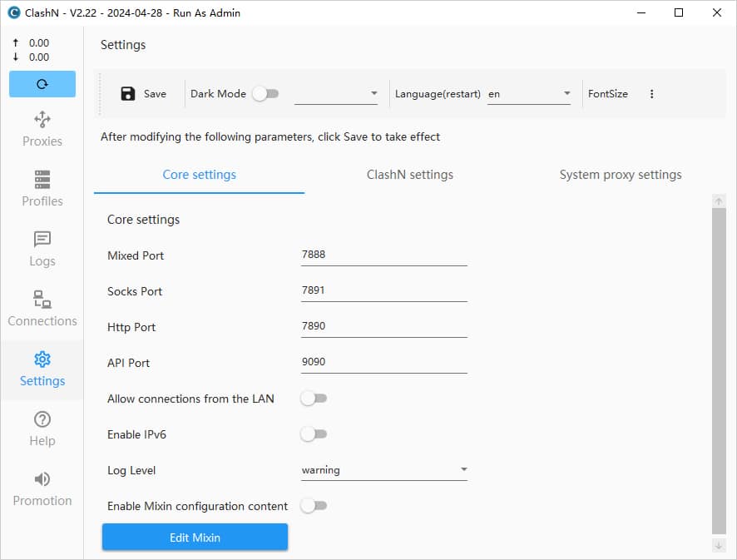Viewport: 737px width, 560px height.
Task: Click the FontSize label
Action: pyautogui.click(x=608, y=93)
